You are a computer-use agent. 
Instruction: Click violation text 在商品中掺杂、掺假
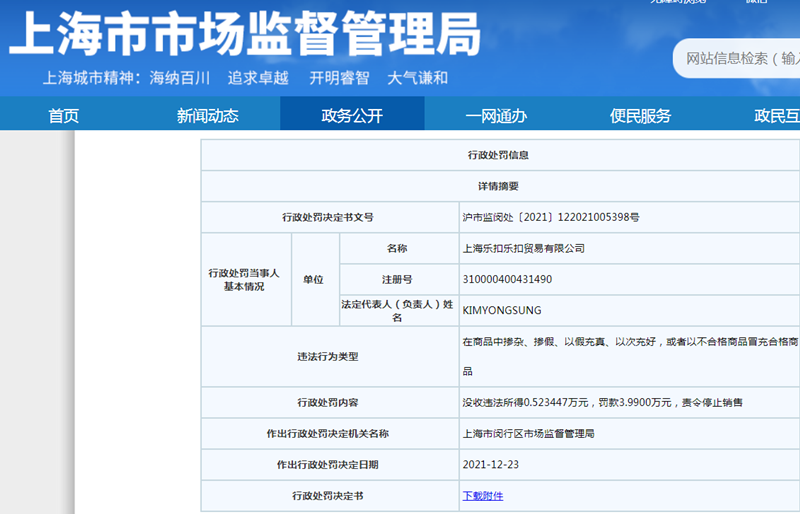pos(508,341)
